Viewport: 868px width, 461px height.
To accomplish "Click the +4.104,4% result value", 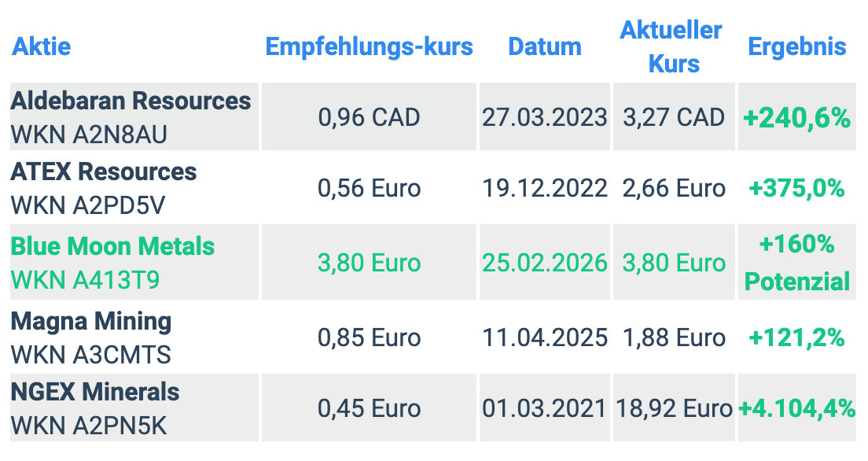I will tap(796, 409).
